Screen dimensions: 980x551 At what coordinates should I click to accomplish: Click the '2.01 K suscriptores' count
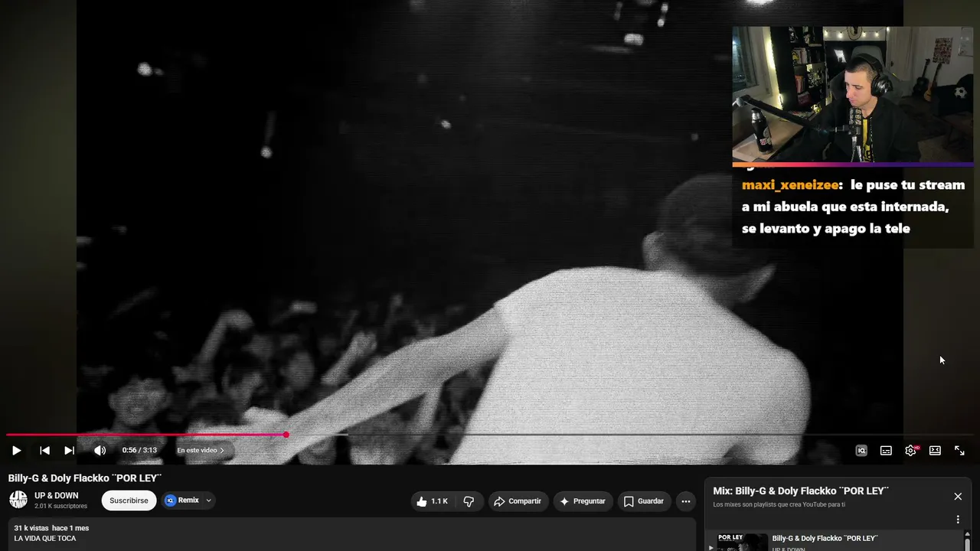tap(60, 507)
